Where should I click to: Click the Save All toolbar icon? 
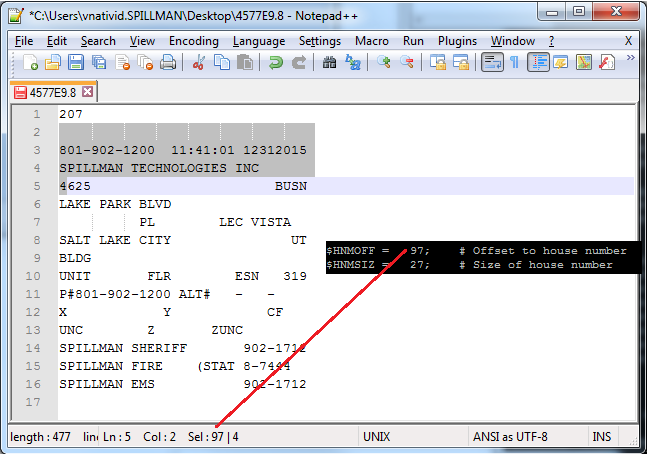pos(99,63)
